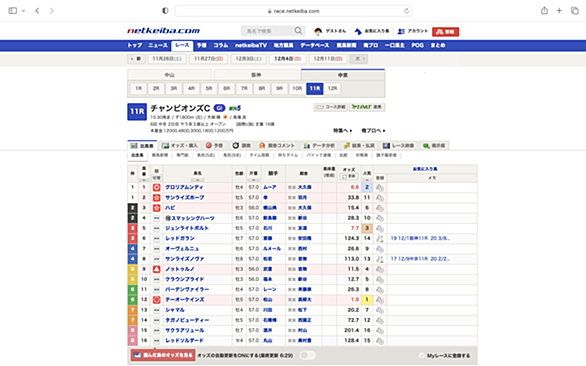Image resolution: width=586 pixels, height=366 pixels.
Task: Toggle the star mark for ハピ
Action: 157,208
